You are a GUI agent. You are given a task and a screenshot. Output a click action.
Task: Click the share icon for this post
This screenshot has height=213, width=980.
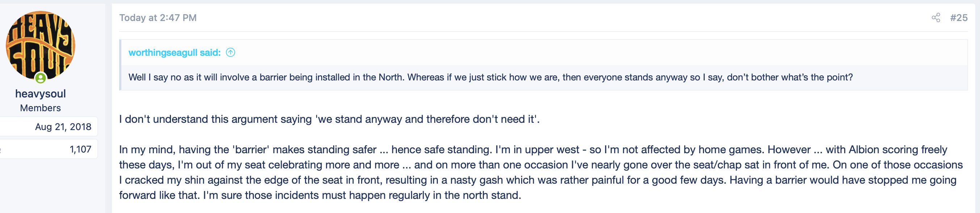[x=936, y=18]
